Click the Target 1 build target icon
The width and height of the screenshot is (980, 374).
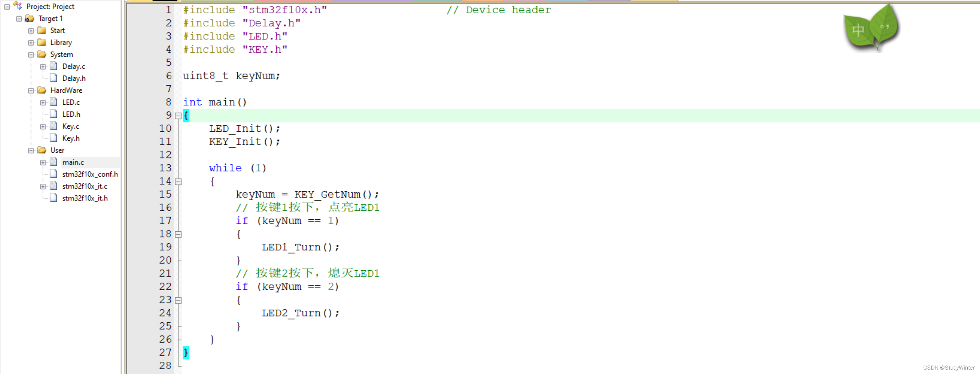(30, 18)
